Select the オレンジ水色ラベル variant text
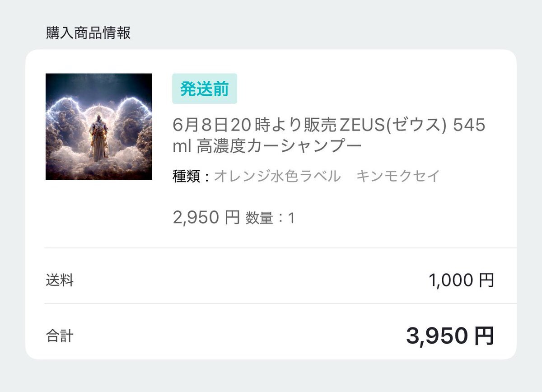Screen dimensions: 542x392 277,176
